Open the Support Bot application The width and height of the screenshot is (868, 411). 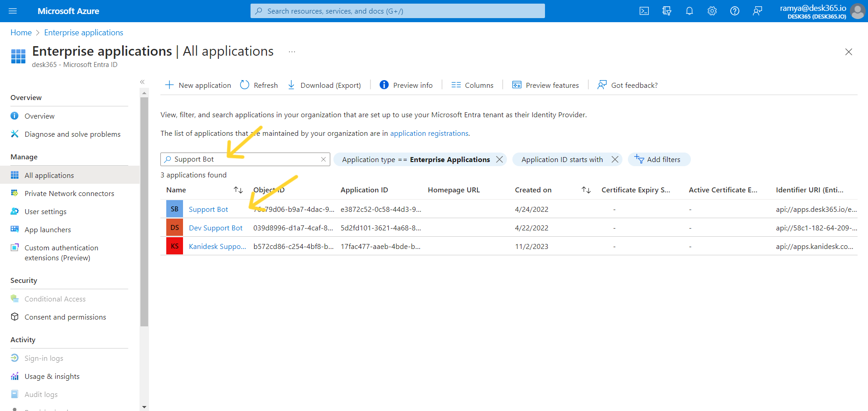coord(208,209)
